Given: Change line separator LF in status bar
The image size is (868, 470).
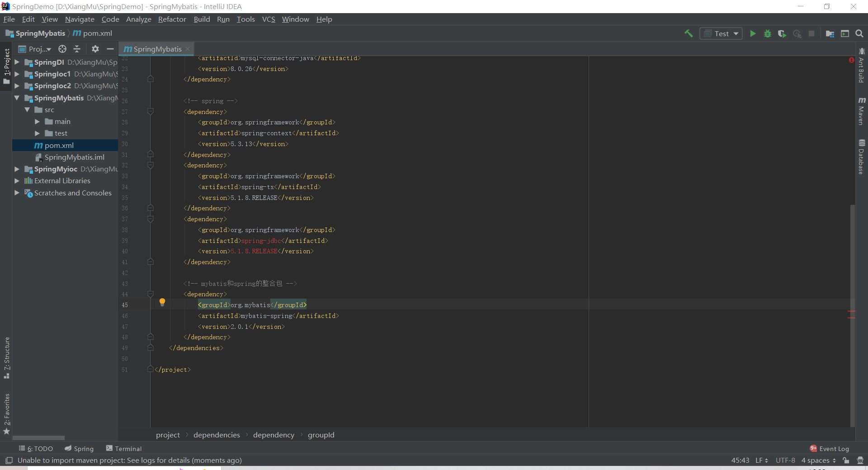Looking at the screenshot, I should (x=762, y=460).
